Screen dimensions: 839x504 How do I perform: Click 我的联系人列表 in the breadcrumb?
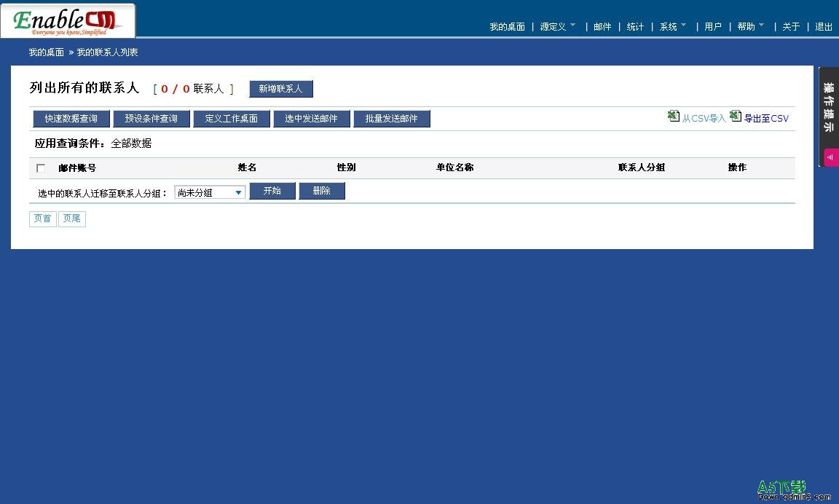tap(107, 52)
